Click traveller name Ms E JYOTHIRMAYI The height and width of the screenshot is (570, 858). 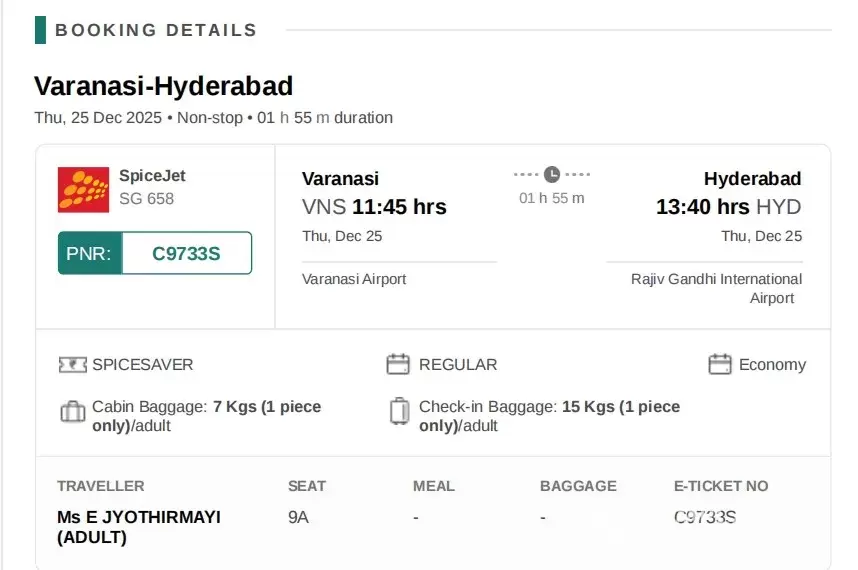click(x=139, y=517)
